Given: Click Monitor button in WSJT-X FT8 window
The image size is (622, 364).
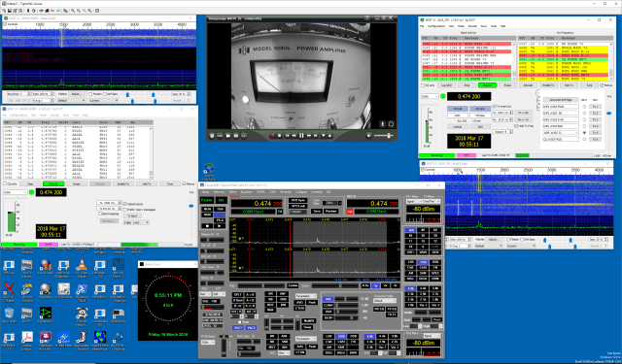Looking at the screenshot, I should pos(487,85).
